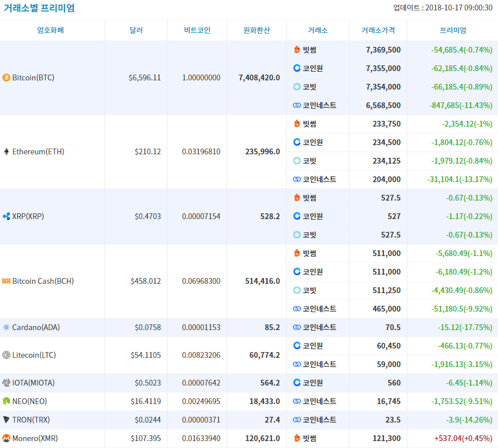Screen dimensions: 498x448
Task: Click 코인원 icon in the XRP rows
Action: [297, 216]
